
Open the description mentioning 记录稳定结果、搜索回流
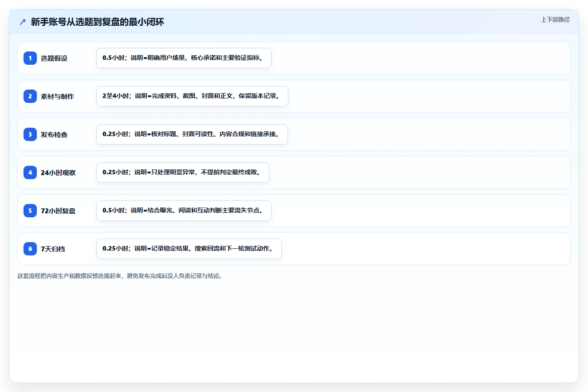click(x=189, y=249)
